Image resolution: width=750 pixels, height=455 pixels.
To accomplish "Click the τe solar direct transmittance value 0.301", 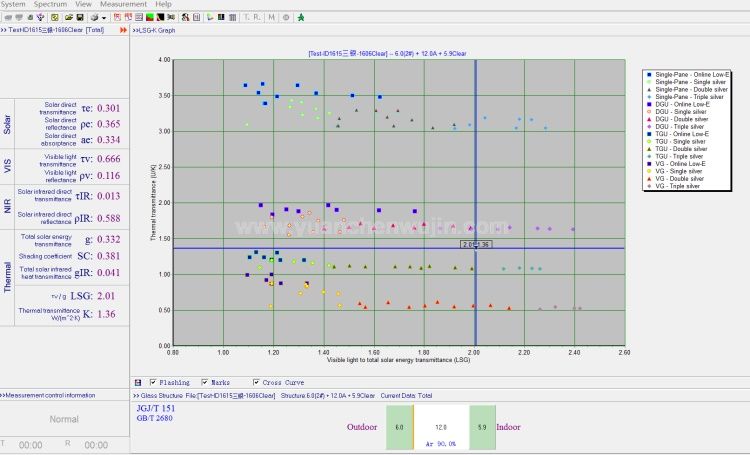I will coord(109,109).
